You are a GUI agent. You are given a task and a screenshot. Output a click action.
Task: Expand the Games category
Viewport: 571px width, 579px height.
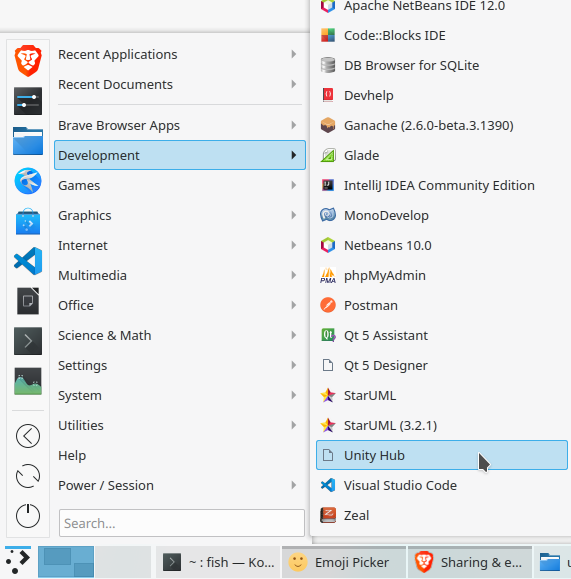click(x=180, y=185)
